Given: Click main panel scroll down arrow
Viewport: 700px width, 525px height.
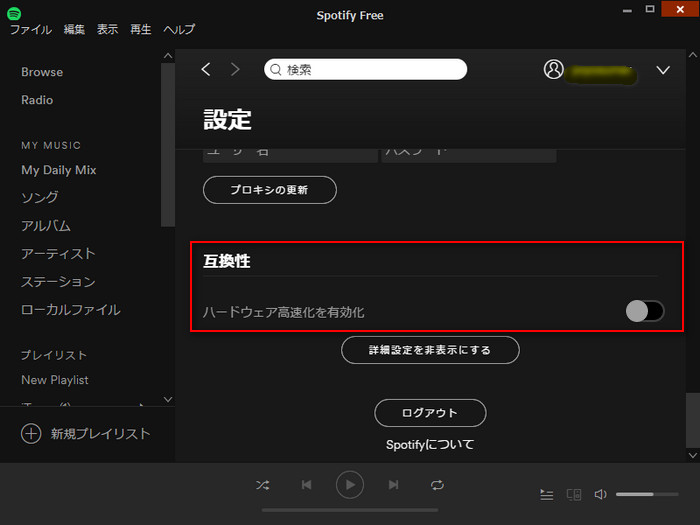Looking at the screenshot, I should tap(693, 455).
